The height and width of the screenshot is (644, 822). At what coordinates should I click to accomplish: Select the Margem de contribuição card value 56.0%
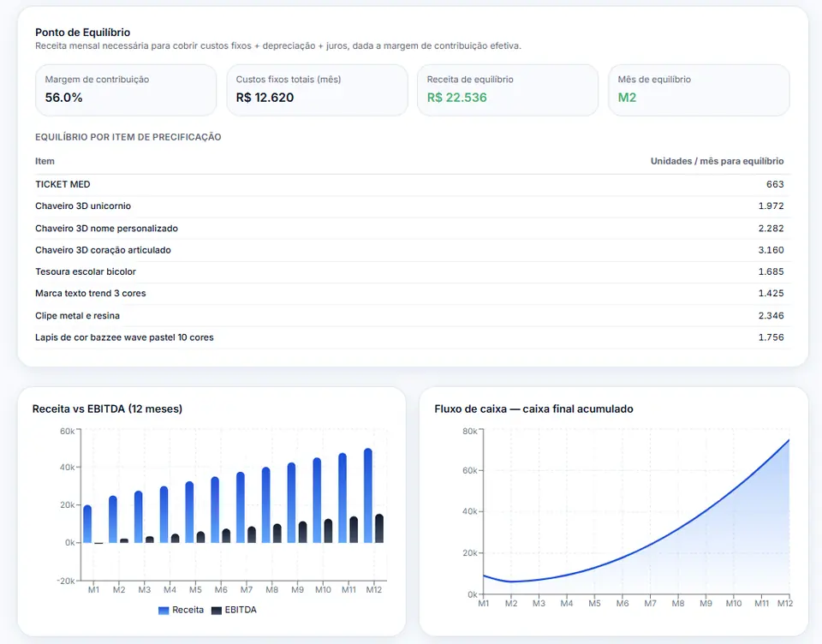pyautogui.click(x=64, y=98)
